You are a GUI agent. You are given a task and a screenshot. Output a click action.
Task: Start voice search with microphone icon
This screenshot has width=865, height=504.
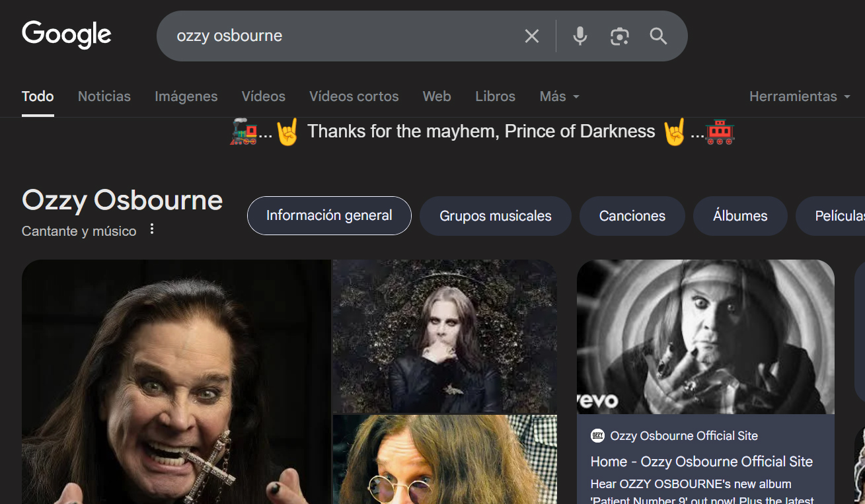(x=580, y=36)
